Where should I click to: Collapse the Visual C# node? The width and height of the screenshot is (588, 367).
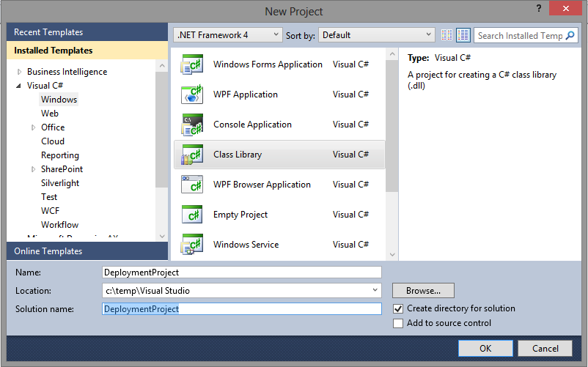tap(19, 86)
